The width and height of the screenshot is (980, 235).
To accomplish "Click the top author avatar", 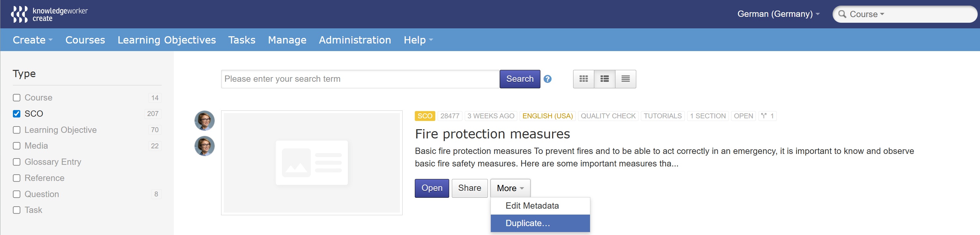I will pyautogui.click(x=204, y=121).
